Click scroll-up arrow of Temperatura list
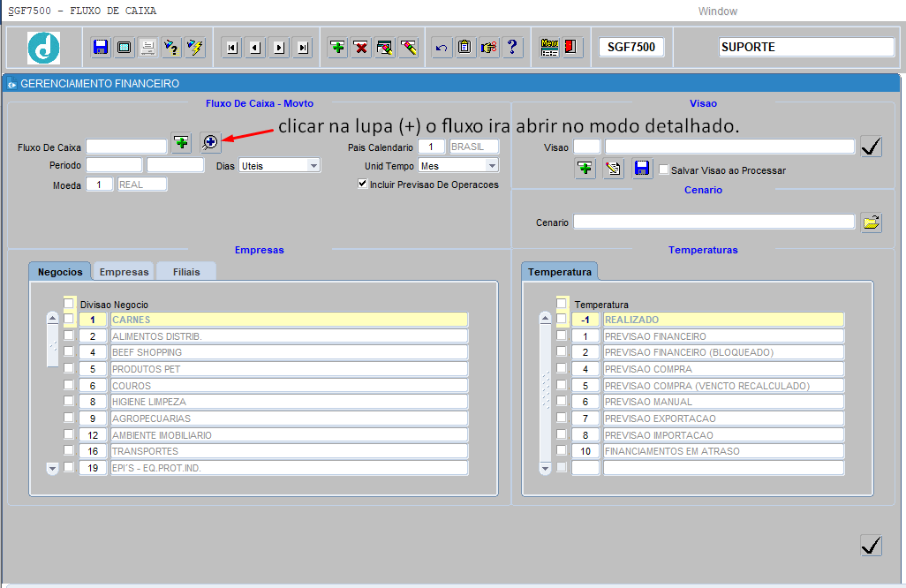This screenshot has width=906, height=588. tap(546, 318)
